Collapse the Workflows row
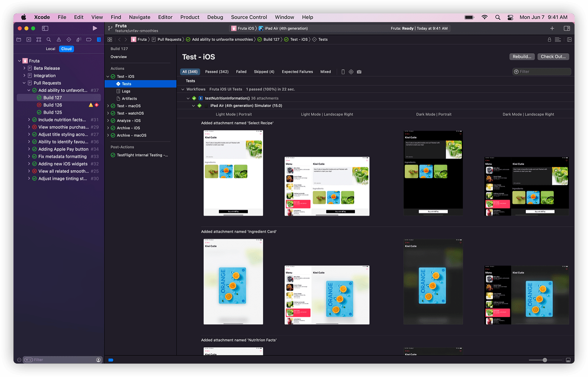The height and width of the screenshot is (377, 588). click(x=183, y=89)
